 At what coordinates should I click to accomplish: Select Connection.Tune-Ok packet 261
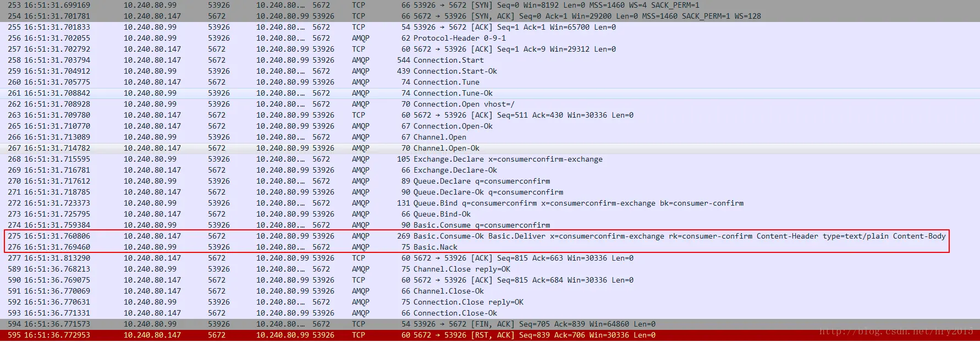pos(490,93)
